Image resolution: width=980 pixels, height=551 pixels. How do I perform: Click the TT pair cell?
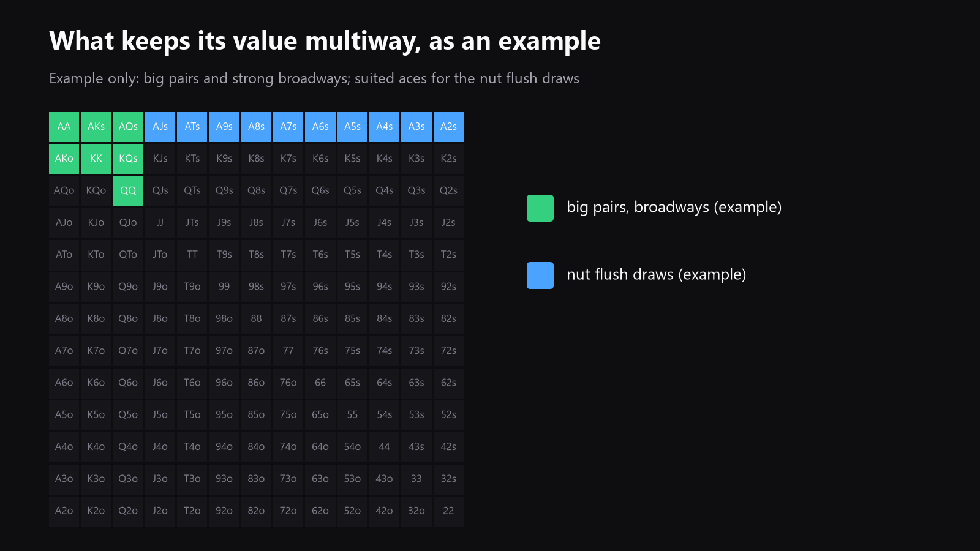click(x=192, y=255)
